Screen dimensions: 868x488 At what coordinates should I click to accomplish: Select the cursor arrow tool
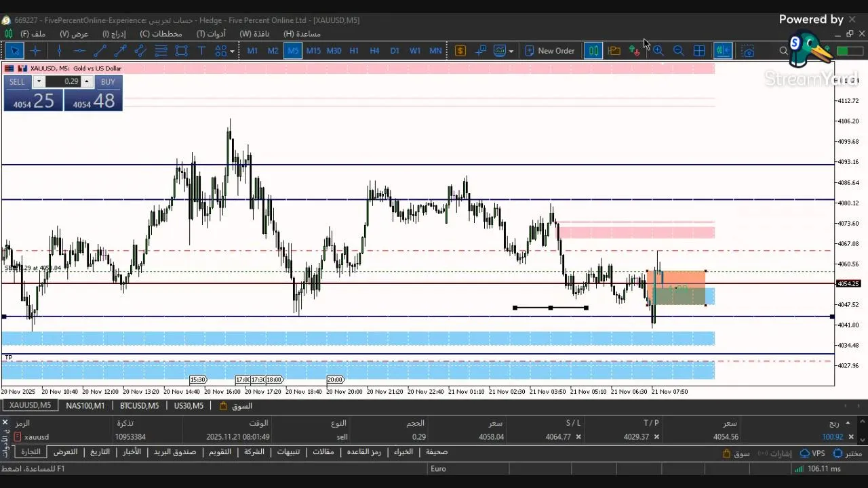[14, 51]
